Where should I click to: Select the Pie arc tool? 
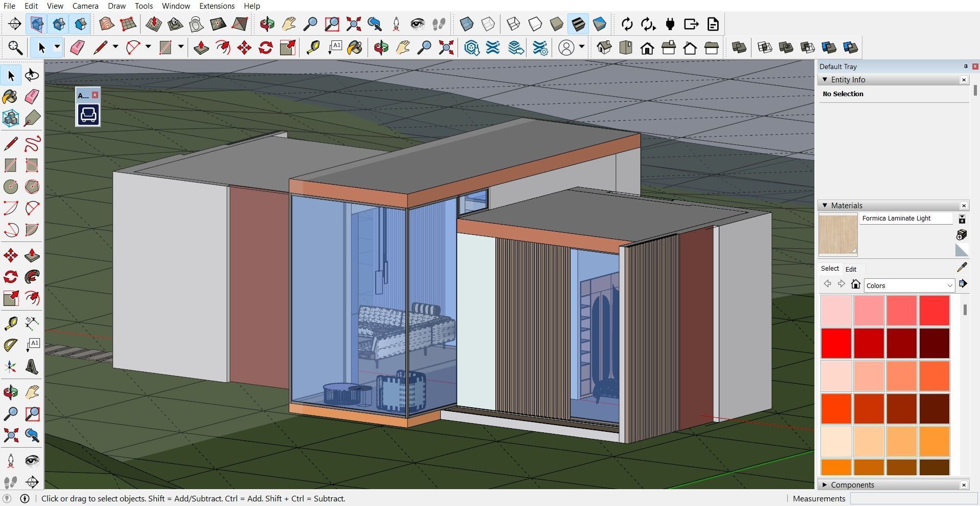[32, 230]
